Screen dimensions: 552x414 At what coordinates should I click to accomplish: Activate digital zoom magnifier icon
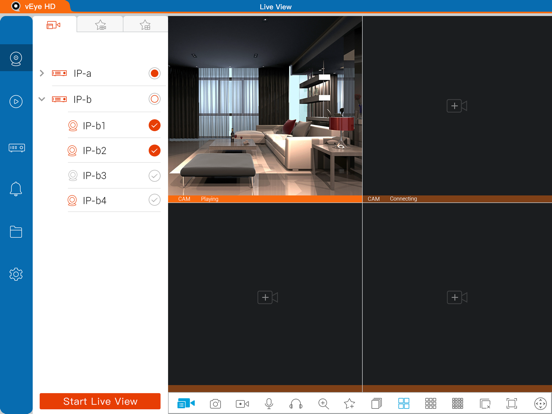pyautogui.click(x=323, y=403)
